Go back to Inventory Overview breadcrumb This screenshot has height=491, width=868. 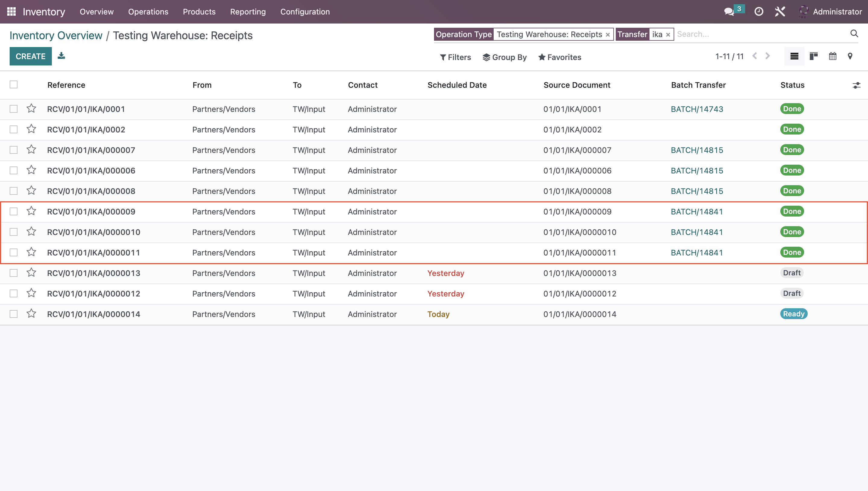(56, 35)
